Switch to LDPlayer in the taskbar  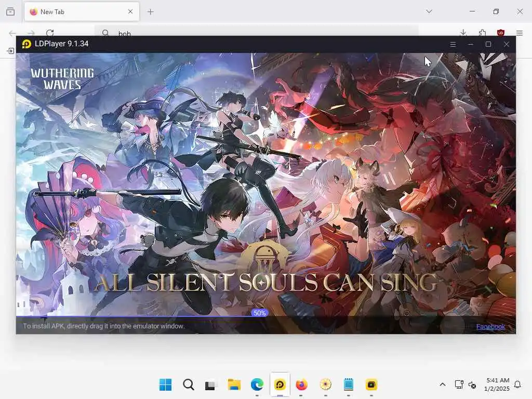click(x=280, y=385)
